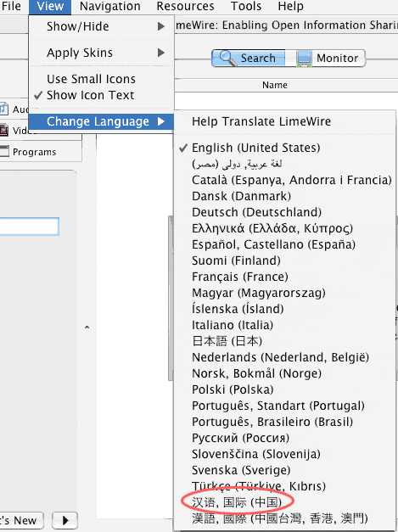Click the small caret splitter arrow
This screenshot has height=532, width=398.
[x=87, y=328]
